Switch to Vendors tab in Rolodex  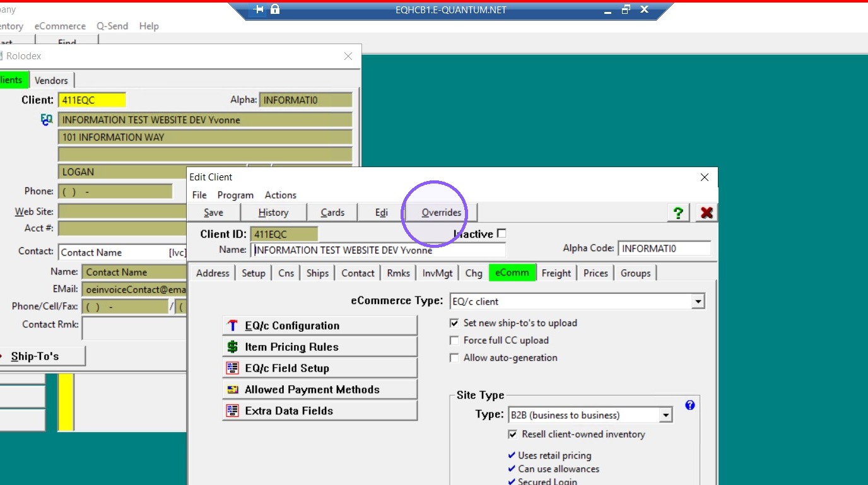tap(52, 81)
